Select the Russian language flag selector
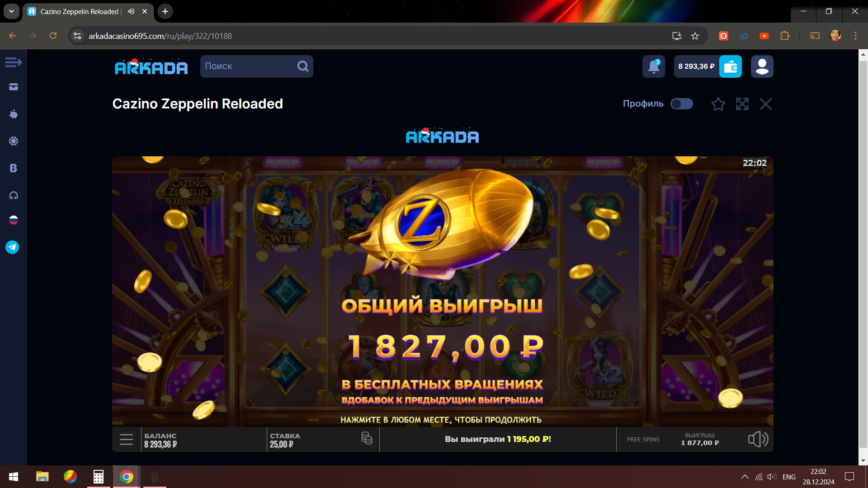This screenshot has height=488, width=868. (14, 220)
